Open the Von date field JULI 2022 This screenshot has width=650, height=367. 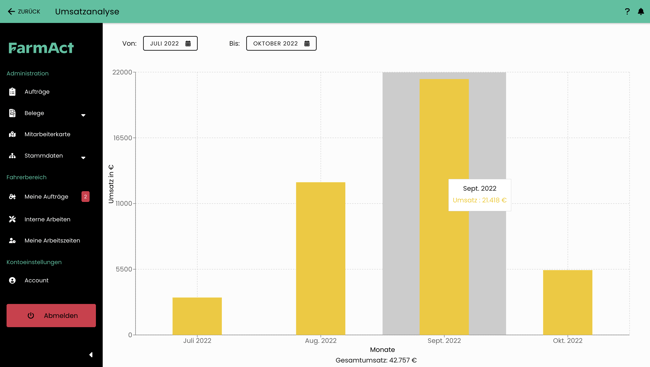pos(170,44)
